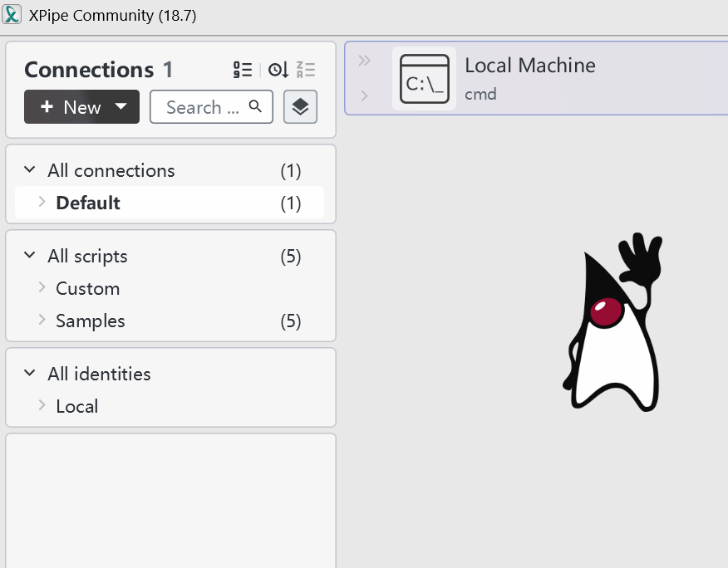This screenshot has width=728, height=568.
Task: Expand the Local Machine entry's lower chevron
Action: coord(364,96)
